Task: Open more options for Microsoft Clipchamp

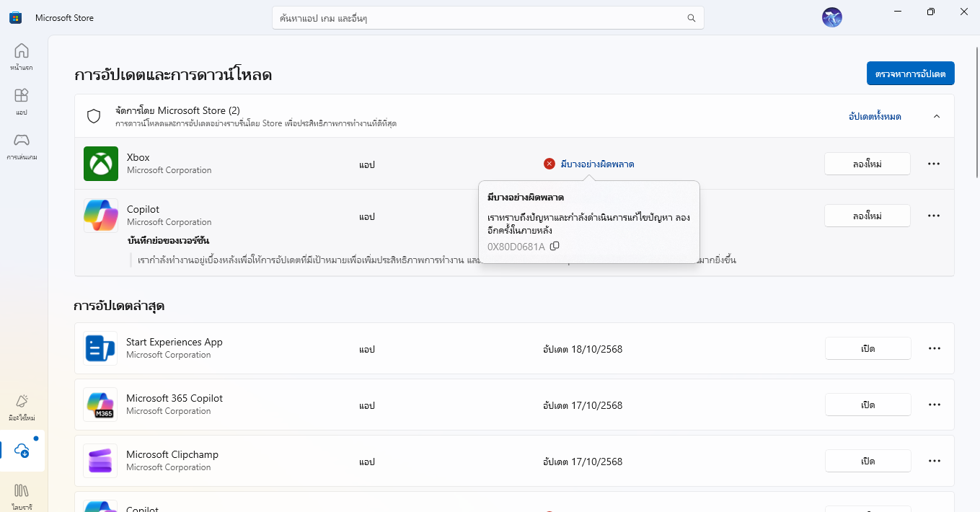Action: pos(935,461)
